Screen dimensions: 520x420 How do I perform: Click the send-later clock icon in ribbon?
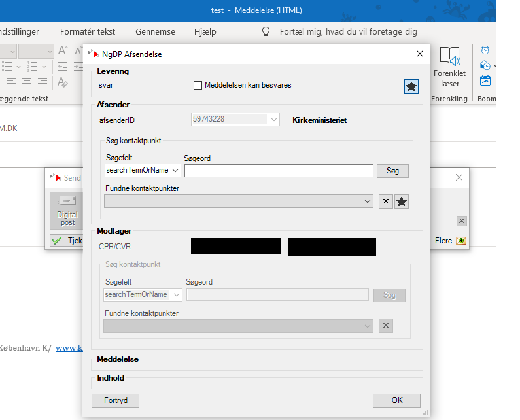485,65
